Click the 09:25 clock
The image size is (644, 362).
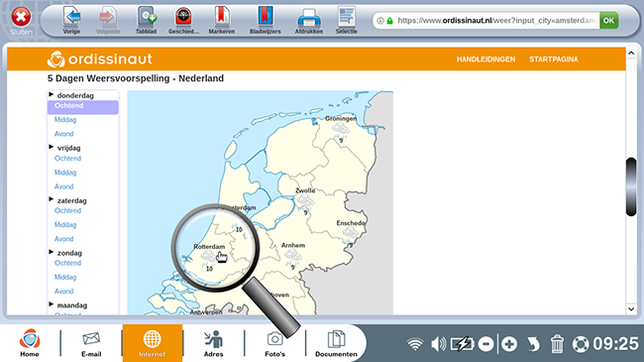(x=615, y=344)
